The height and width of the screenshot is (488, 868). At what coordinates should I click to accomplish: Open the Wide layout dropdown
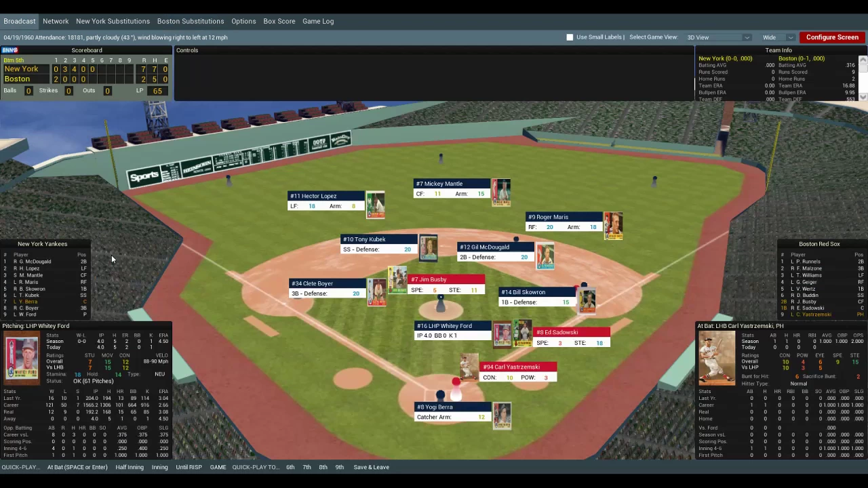point(778,37)
